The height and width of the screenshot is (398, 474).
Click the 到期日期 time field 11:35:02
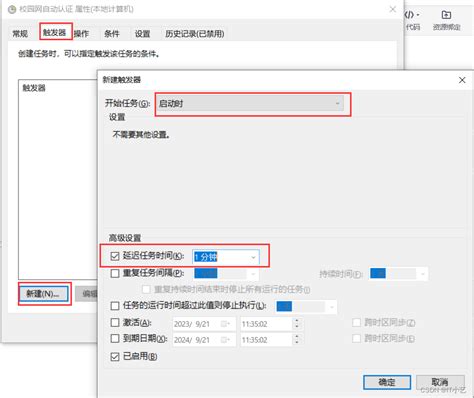(266, 340)
